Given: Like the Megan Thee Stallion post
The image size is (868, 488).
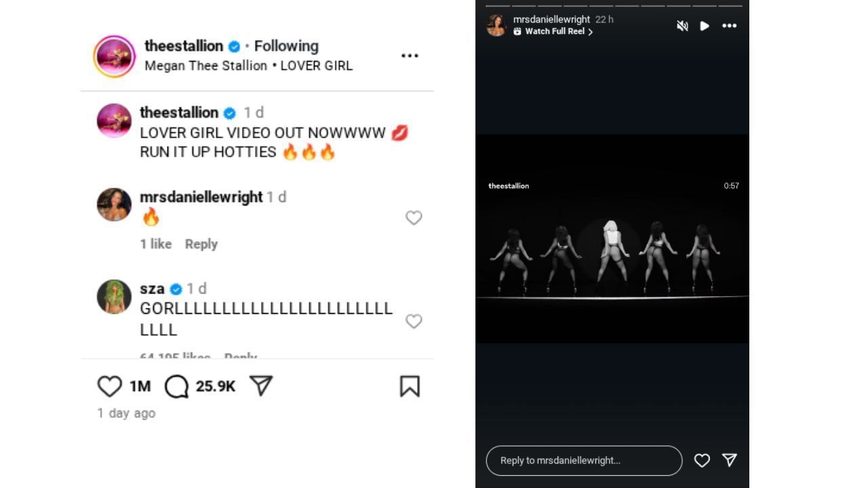Looking at the screenshot, I should coord(109,386).
